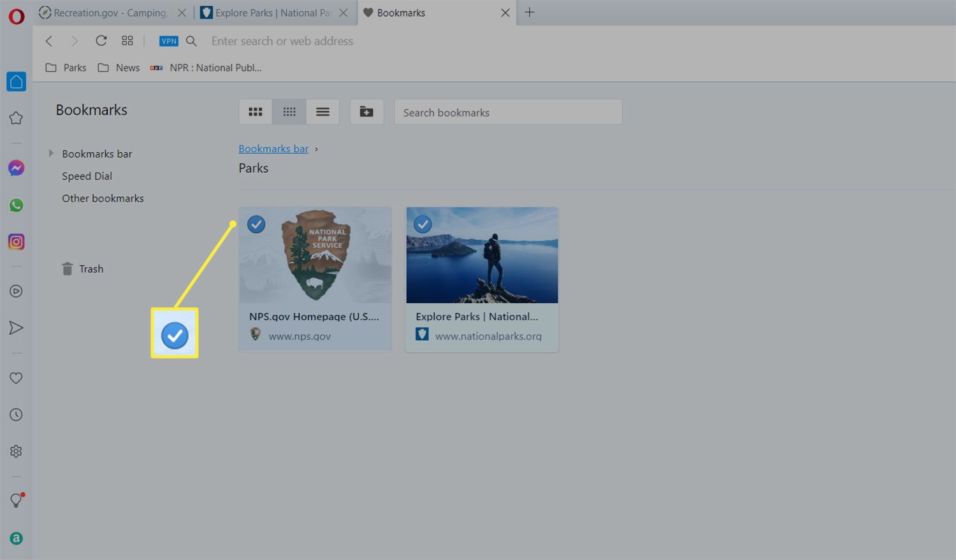This screenshot has width=956, height=560.
Task: Open the hiker lake thumbnail
Action: (x=482, y=255)
